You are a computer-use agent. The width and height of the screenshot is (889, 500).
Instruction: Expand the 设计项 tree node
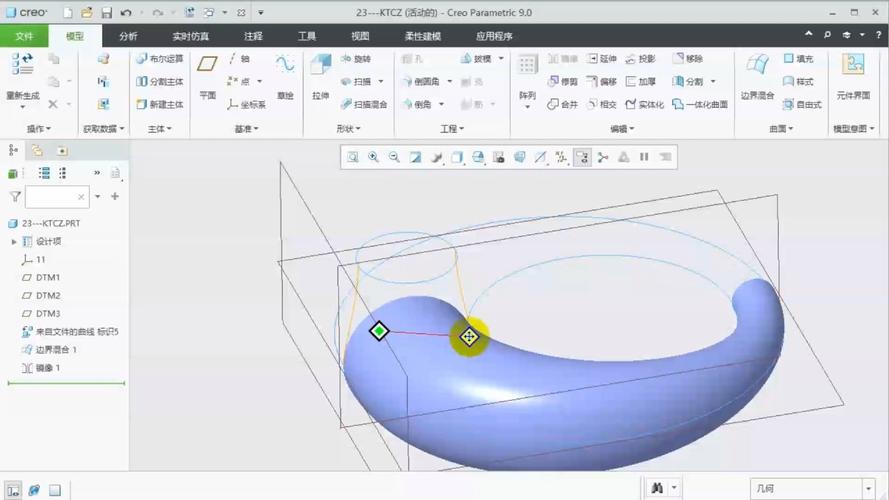pyautogui.click(x=13, y=241)
